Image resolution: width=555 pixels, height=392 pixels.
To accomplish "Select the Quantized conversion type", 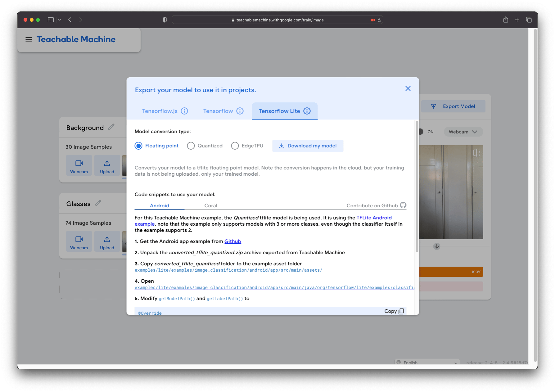I will click(191, 146).
